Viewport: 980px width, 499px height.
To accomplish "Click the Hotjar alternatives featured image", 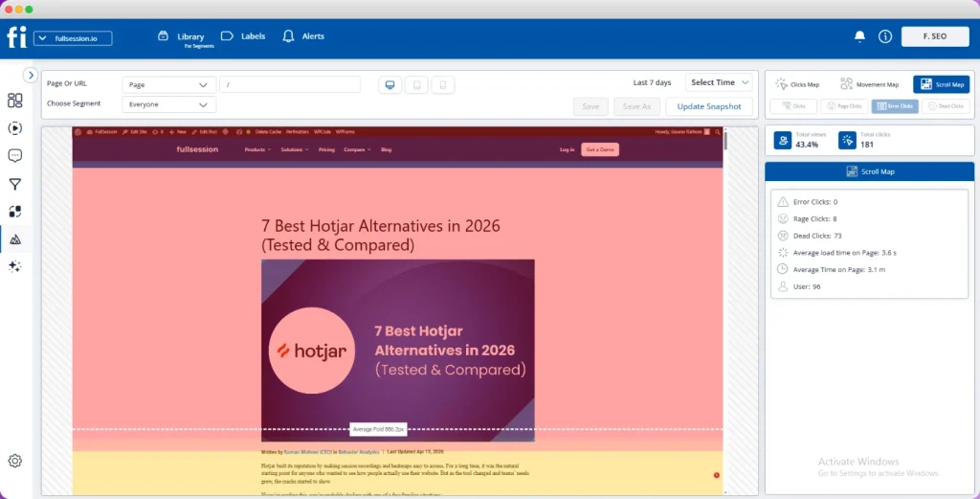I will [397, 351].
